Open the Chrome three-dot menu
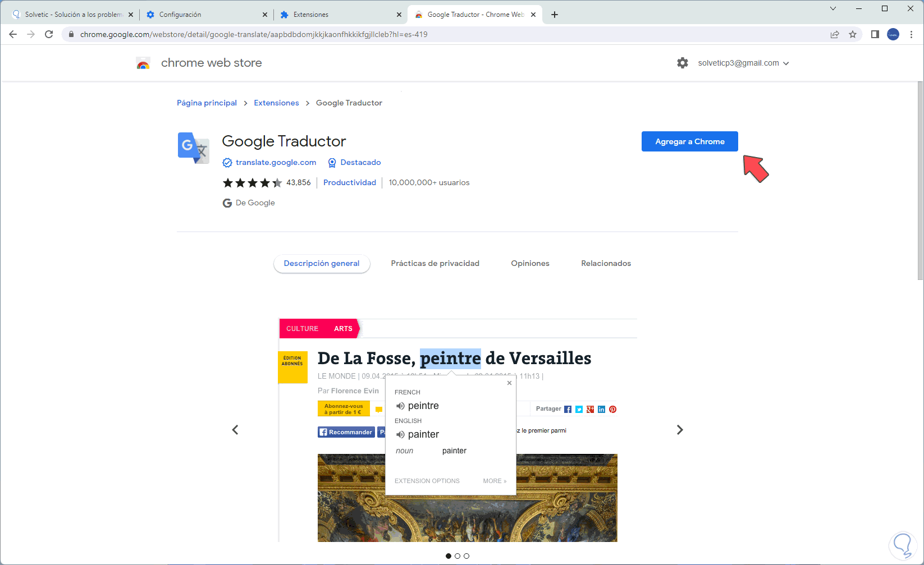 [x=911, y=34]
